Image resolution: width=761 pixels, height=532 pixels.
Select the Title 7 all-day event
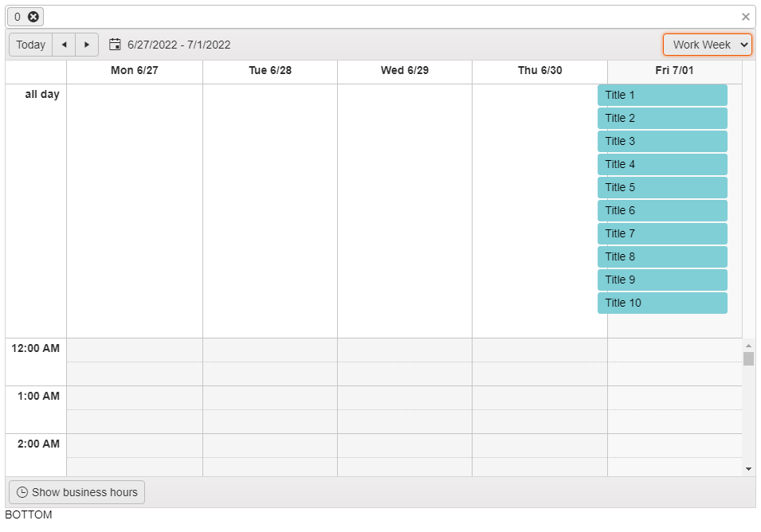[662, 234]
